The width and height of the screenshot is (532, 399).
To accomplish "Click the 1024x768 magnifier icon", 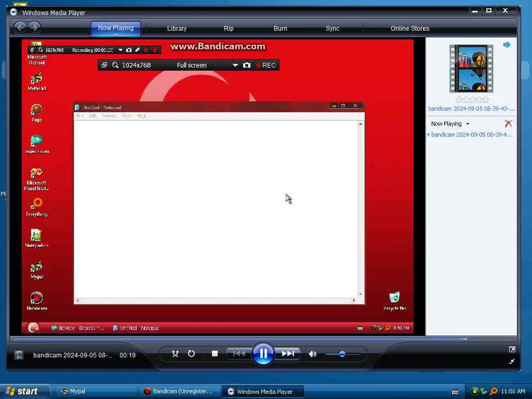I will [115, 65].
